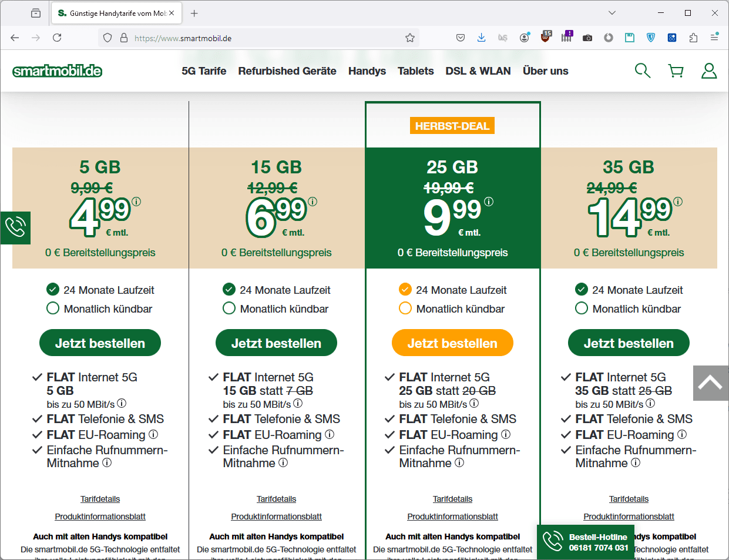Close the smartmobil browser tab
The height and width of the screenshot is (560, 729).
(172, 13)
